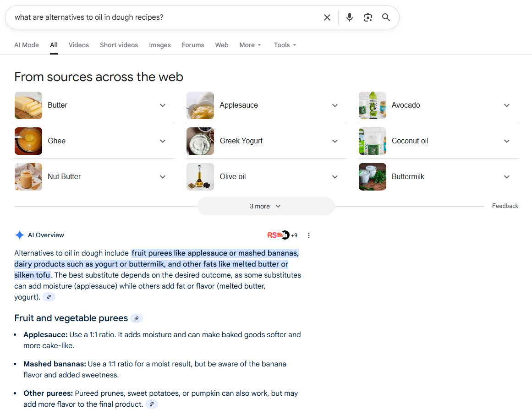Click inside the search query field
532x415 pixels.
click(x=163, y=17)
